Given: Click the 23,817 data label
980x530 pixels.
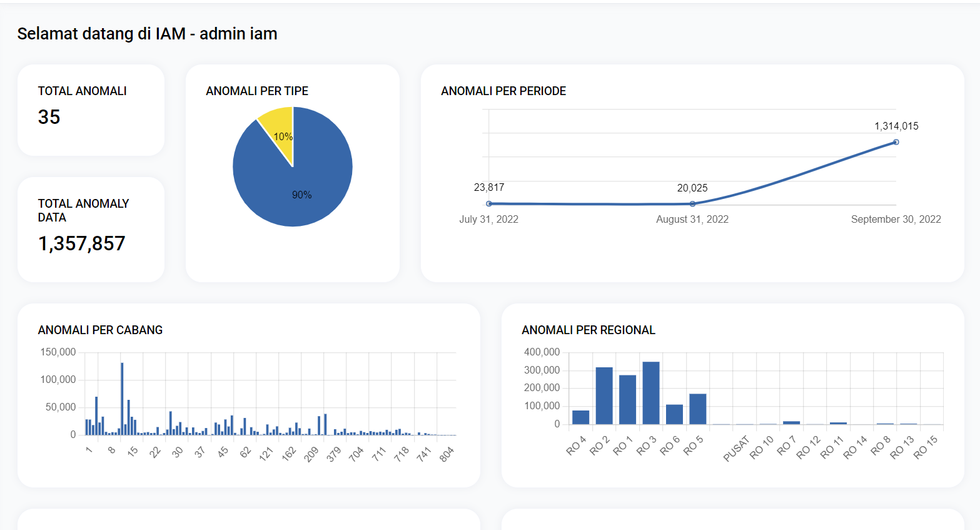Looking at the screenshot, I should click(x=489, y=187).
